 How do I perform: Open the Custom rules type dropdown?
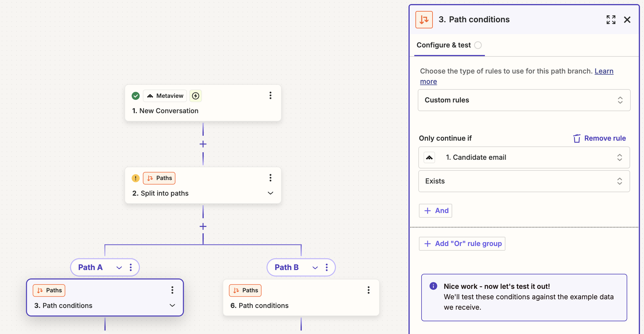(x=524, y=100)
